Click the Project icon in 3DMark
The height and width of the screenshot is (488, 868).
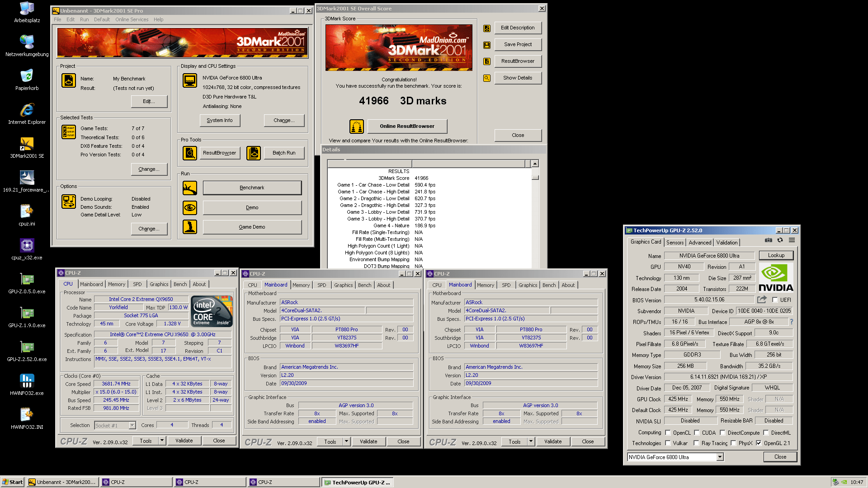pos(69,80)
